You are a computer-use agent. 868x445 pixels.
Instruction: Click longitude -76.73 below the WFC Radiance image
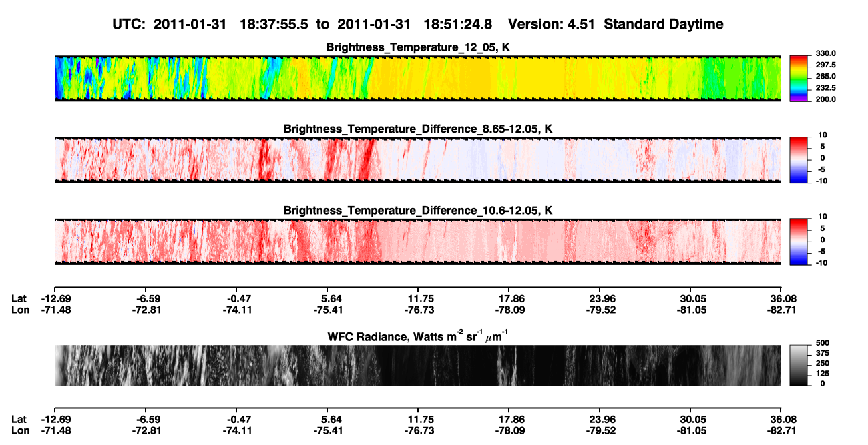tap(418, 430)
